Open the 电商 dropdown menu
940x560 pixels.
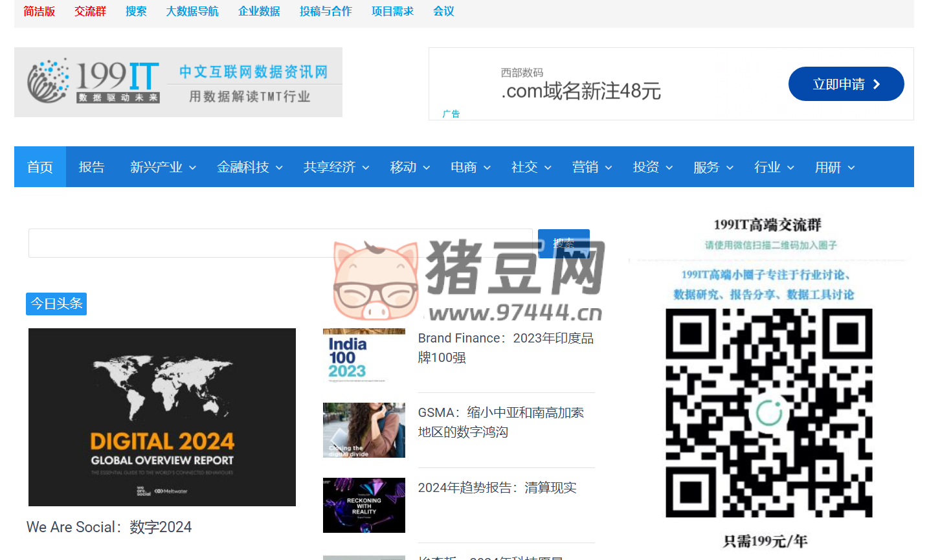tap(470, 166)
